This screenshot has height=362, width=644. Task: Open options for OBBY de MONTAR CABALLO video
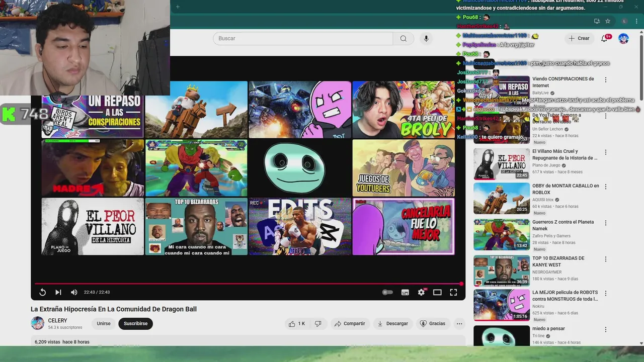(606, 187)
